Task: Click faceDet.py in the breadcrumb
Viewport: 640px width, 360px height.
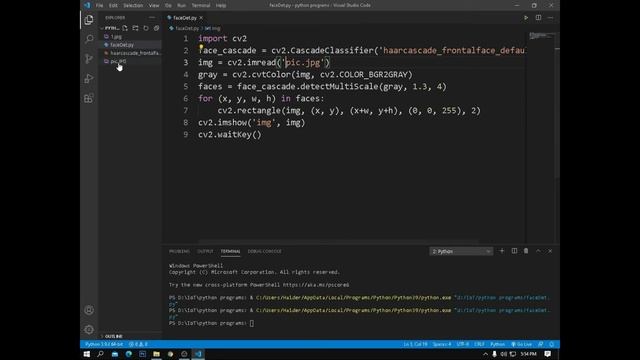Action: coord(187,28)
